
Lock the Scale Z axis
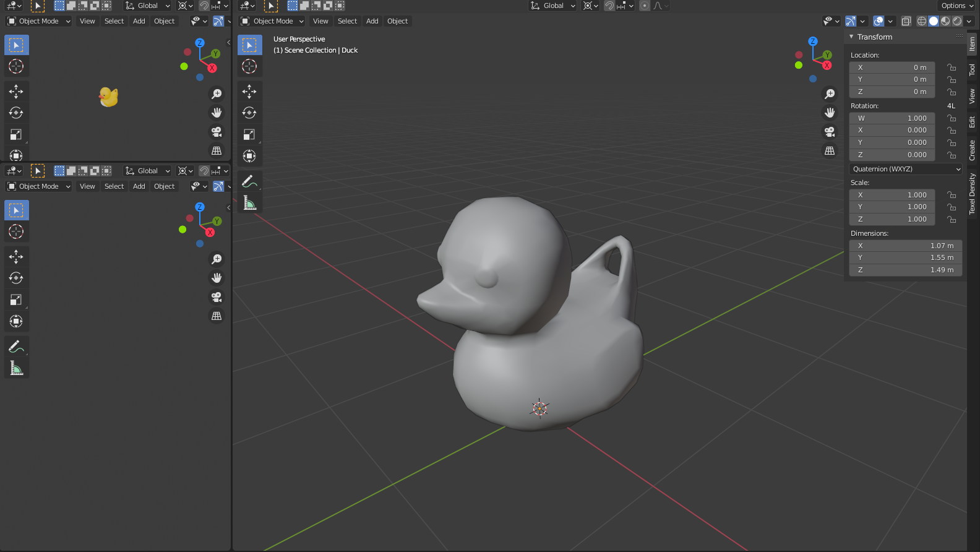[x=952, y=219]
